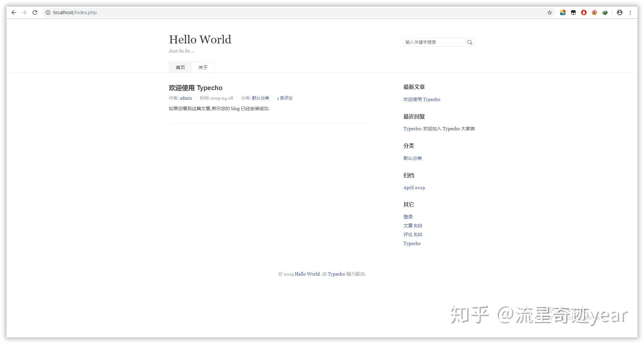The image size is (644, 344).
Task: Reload the page with the refresh icon
Action: pos(35,12)
